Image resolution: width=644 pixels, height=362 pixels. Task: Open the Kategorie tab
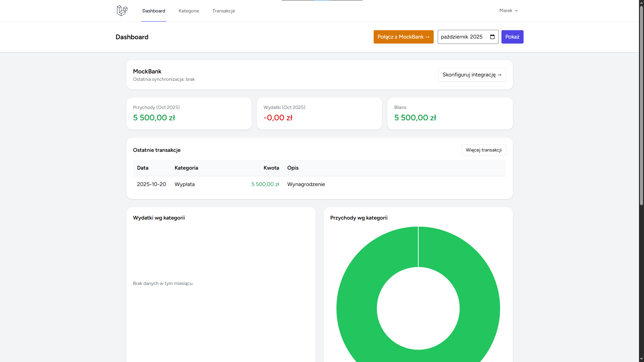pyautogui.click(x=189, y=11)
